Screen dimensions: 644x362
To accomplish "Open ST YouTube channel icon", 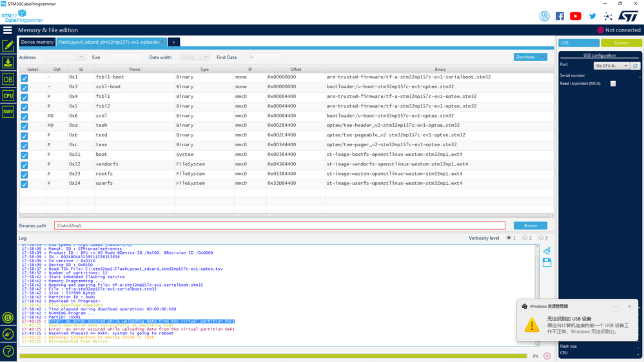I will click(x=576, y=16).
